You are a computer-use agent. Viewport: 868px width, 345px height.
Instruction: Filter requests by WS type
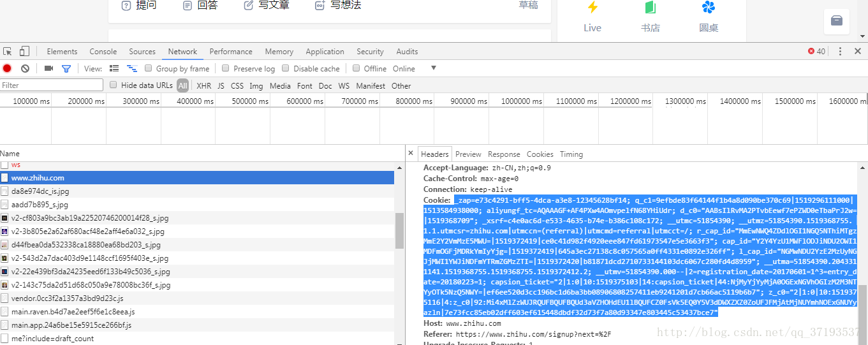click(344, 85)
